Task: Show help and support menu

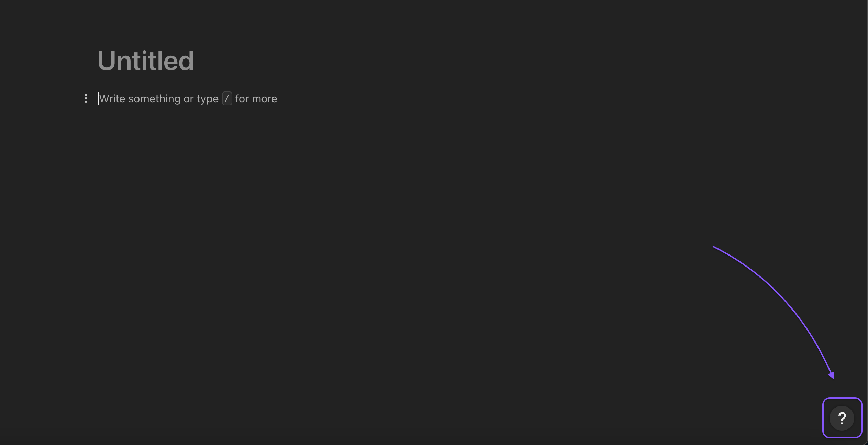Action: (x=842, y=418)
